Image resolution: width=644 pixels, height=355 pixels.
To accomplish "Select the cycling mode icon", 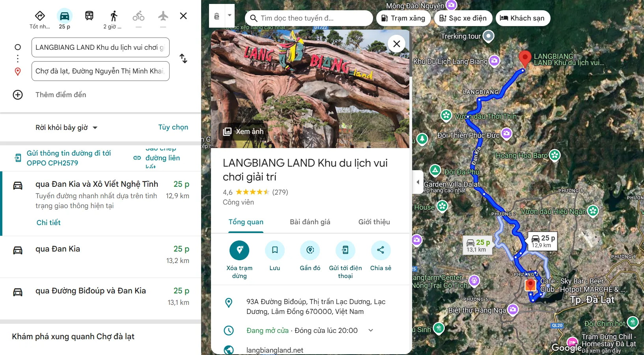I will (x=138, y=16).
